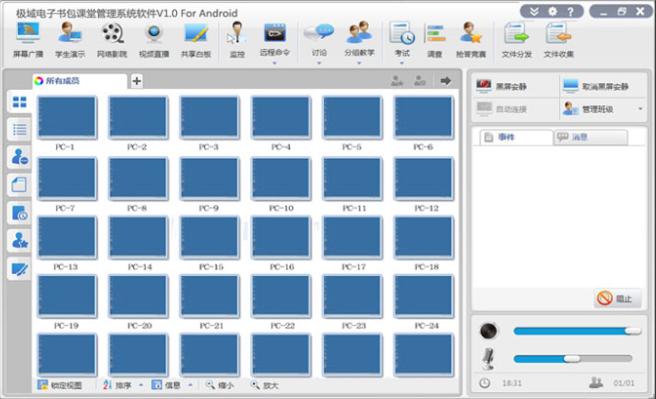Image resolution: width=656 pixels, height=399 pixels.
Task: Click the sidebar document-with-clock icon
Action: tap(19, 213)
